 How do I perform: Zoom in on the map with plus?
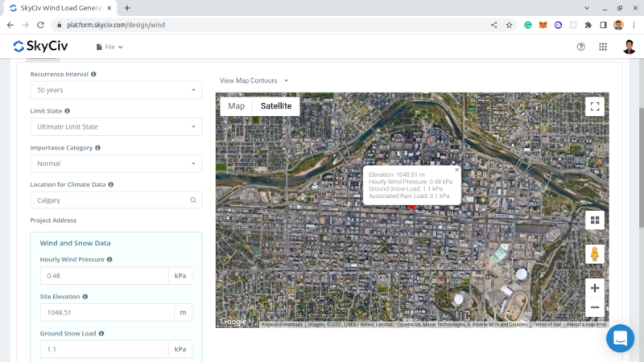595,288
